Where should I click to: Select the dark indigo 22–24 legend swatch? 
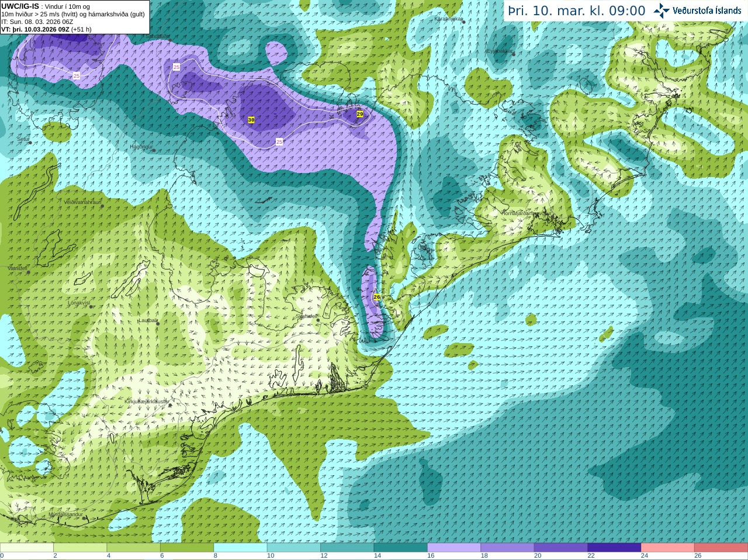pos(614,548)
